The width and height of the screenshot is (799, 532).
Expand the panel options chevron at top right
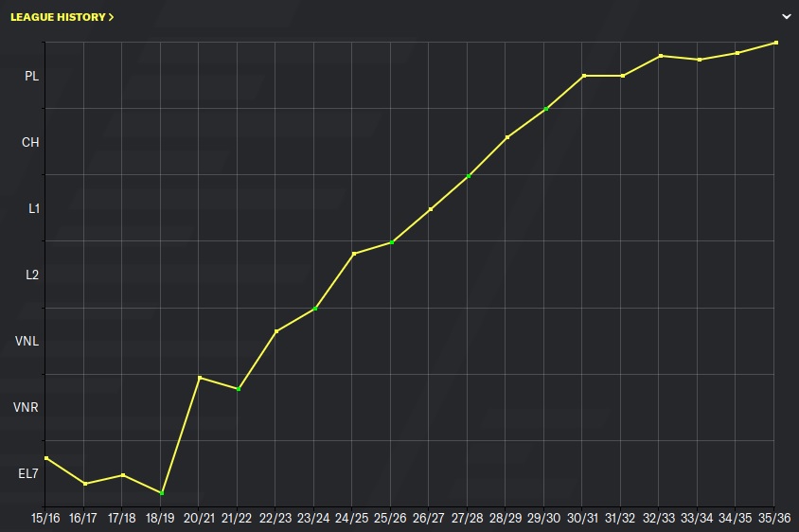[785, 17]
